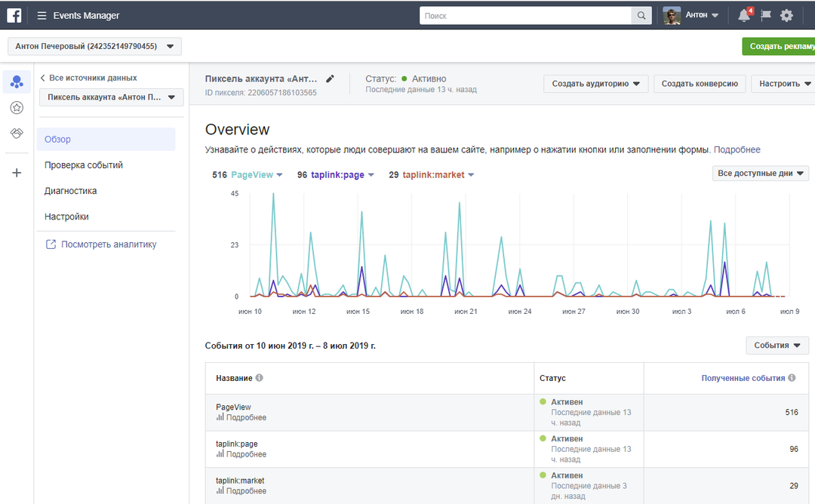Click the июн 21 label on chart axis
This screenshot has height=504, width=815.
[466, 312]
